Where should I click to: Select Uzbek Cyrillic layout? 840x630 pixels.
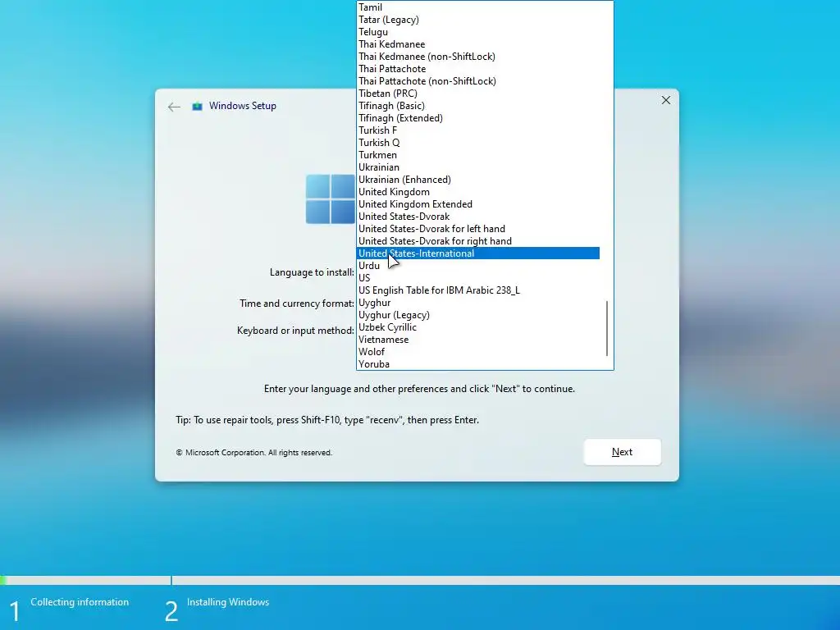tap(478, 328)
